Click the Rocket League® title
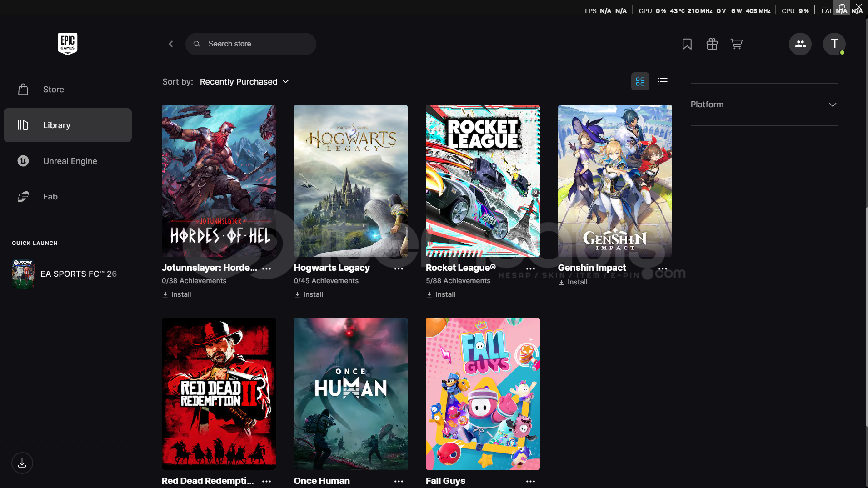The width and height of the screenshot is (868, 488). click(x=461, y=268)
